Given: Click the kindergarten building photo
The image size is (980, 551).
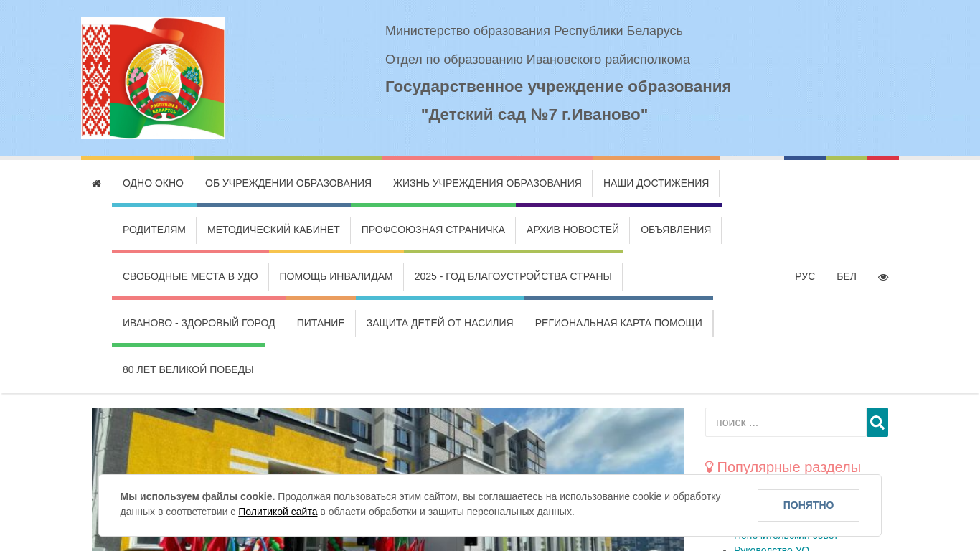Looking at the screenshot, I should tap(387, 479).
